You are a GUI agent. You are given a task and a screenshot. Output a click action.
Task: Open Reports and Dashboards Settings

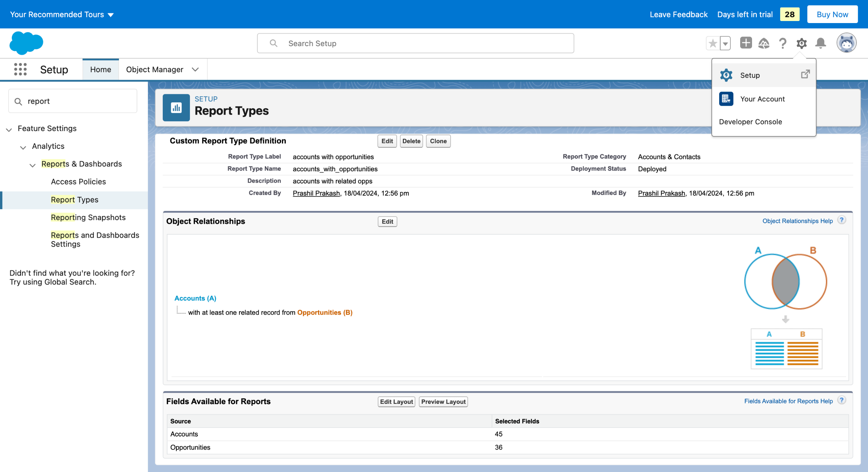pos(95,239)
